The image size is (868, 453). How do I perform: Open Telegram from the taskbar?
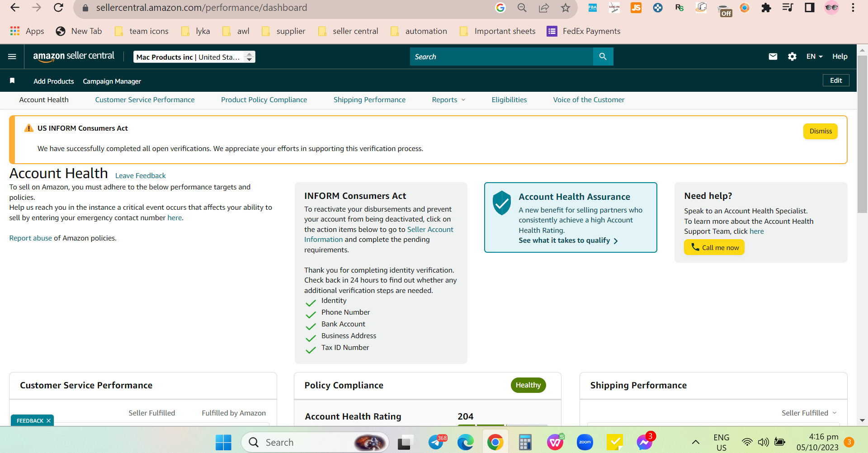[437, 442]
